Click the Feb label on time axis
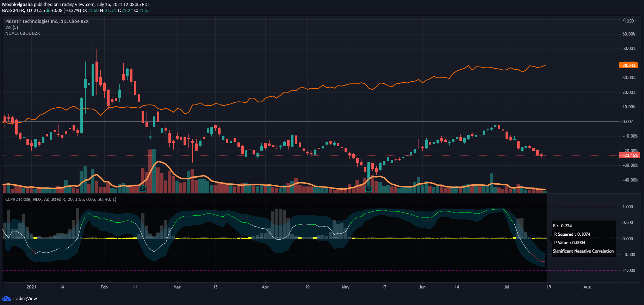 pos(104,287)
